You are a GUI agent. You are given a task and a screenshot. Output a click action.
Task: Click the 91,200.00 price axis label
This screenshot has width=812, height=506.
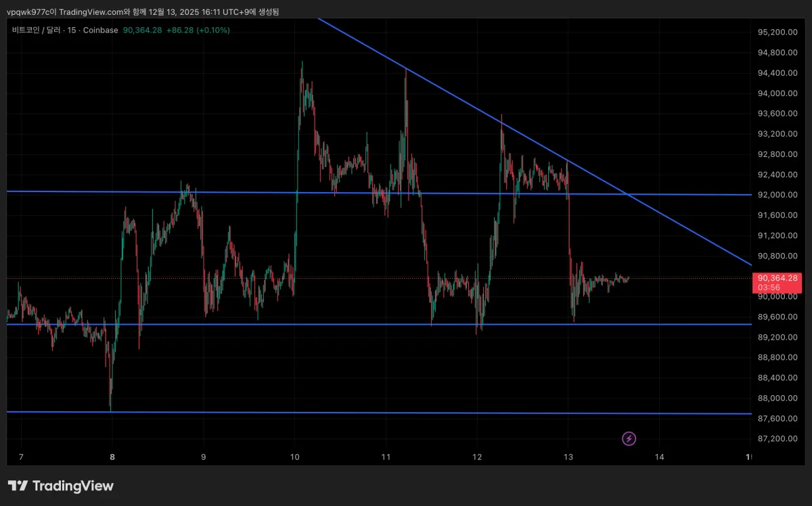tap(776, 235)
